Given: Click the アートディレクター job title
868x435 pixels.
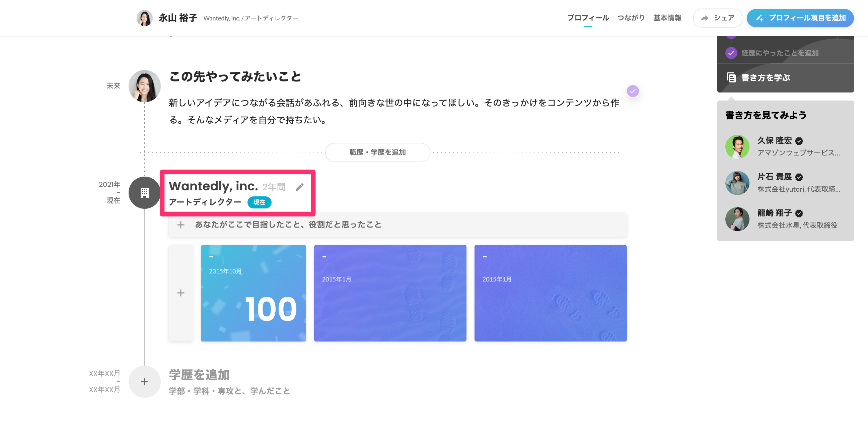Looking at the screenshot, I should click(205, 202).
